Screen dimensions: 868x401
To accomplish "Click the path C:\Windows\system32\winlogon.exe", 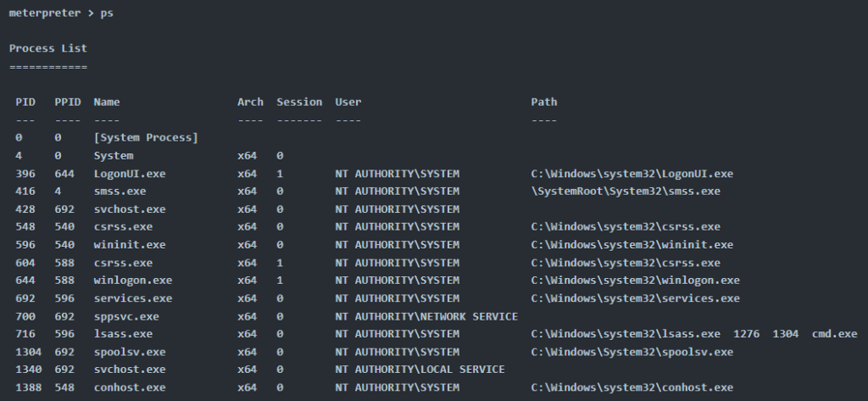I will click(x=635, y=281).
